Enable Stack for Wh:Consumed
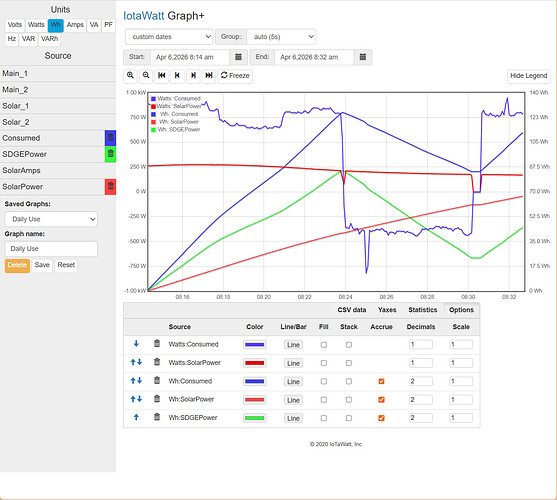 [349, 381]
